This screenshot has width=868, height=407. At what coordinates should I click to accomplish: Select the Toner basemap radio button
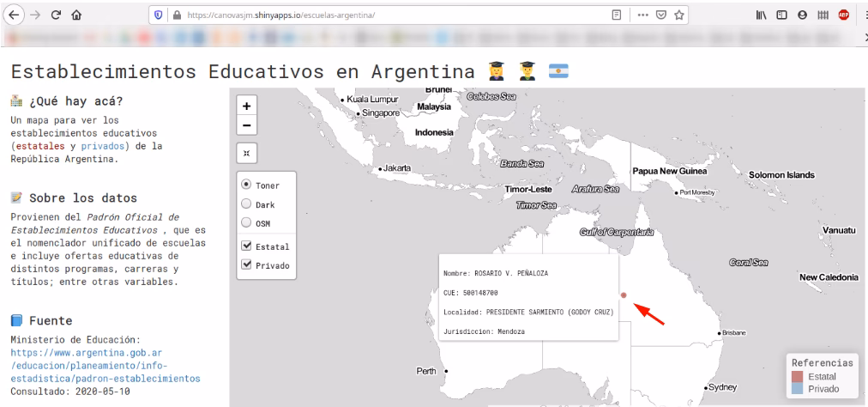[x=247, y=185]
